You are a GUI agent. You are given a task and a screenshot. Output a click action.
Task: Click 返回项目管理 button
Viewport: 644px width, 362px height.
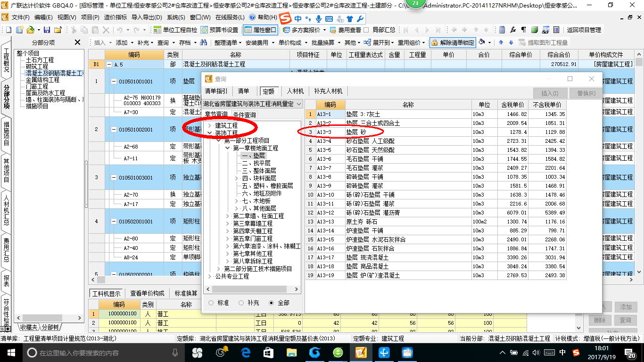(584, 30)
